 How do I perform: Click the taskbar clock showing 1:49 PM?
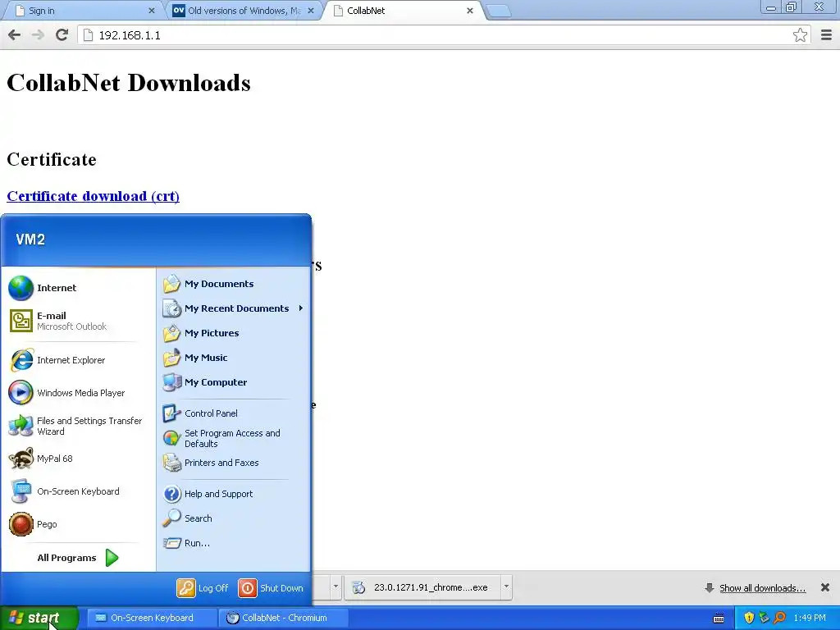(x=810, y=619)
